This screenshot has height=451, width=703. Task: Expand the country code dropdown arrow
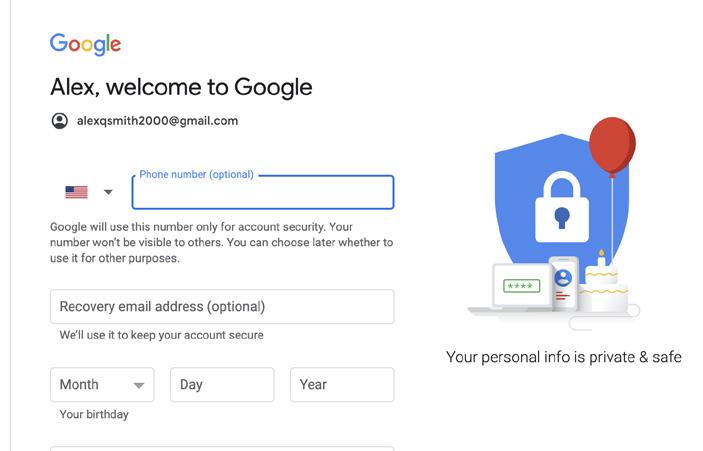point(108,192)
